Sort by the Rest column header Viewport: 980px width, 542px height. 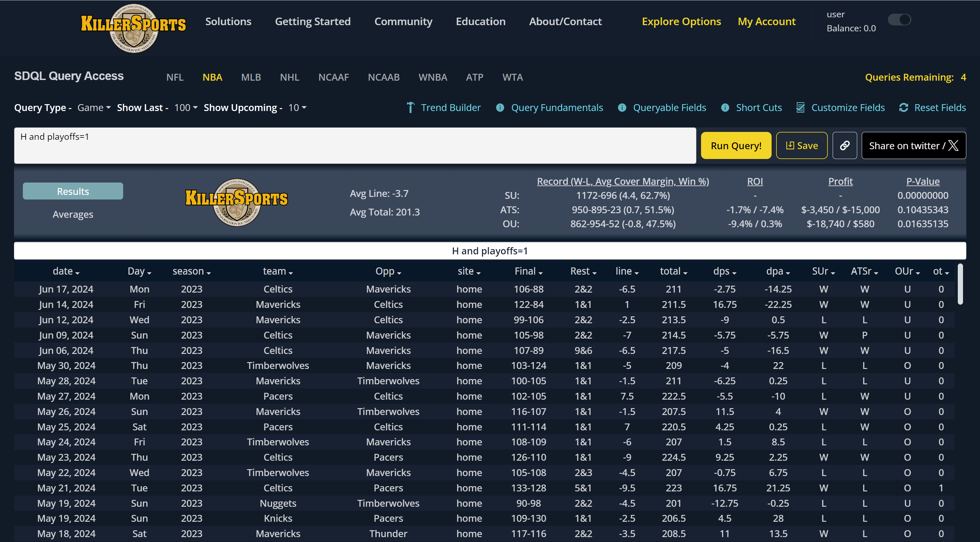583,271
